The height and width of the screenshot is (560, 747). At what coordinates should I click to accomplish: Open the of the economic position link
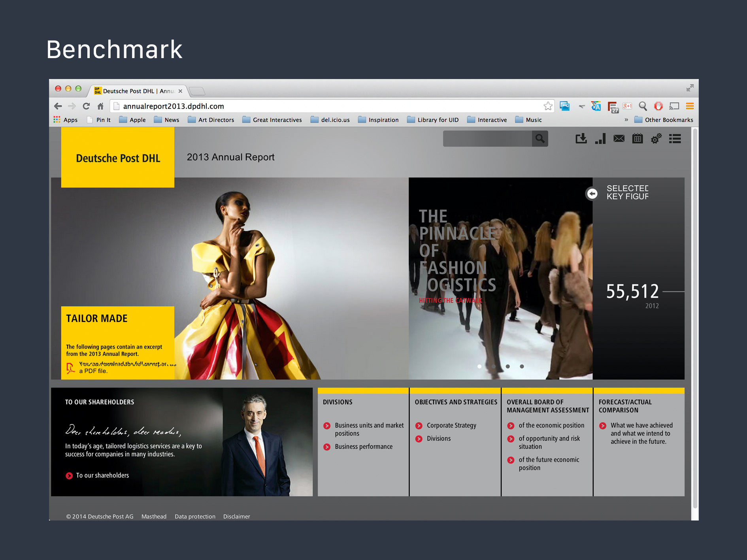tap(546, 426)
